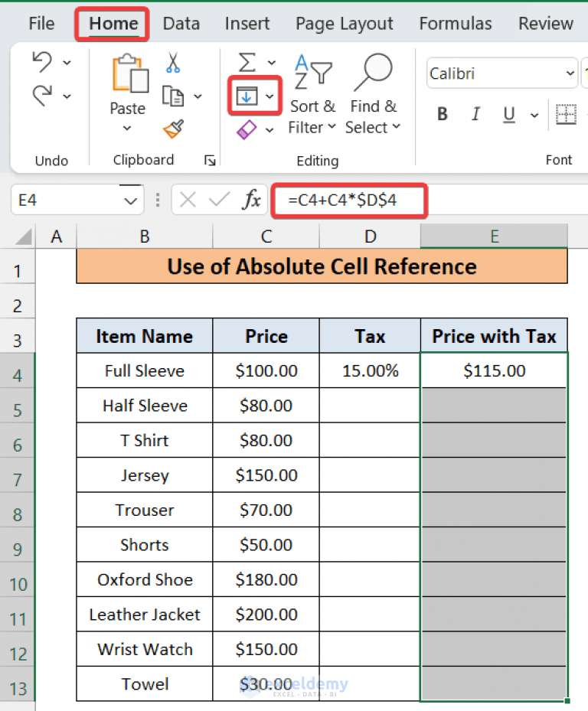Open the Page Layout tab
The image size is (588, 711).
pyautogui.click(x=344, y=24)
